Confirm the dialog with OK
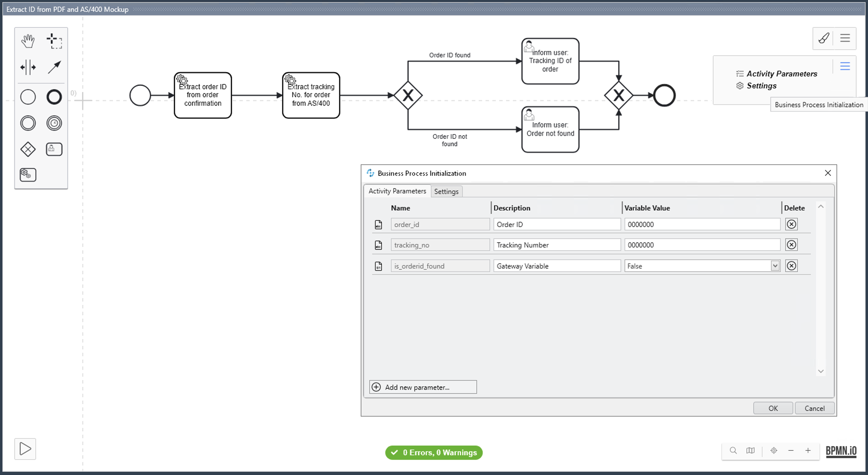Screen dimensions: 868x475 pyautogui.click(x=773, y=408)
